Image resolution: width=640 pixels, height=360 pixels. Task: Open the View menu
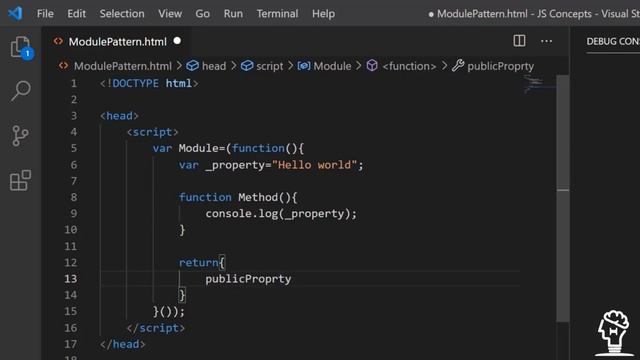click(x=170, y=14)
